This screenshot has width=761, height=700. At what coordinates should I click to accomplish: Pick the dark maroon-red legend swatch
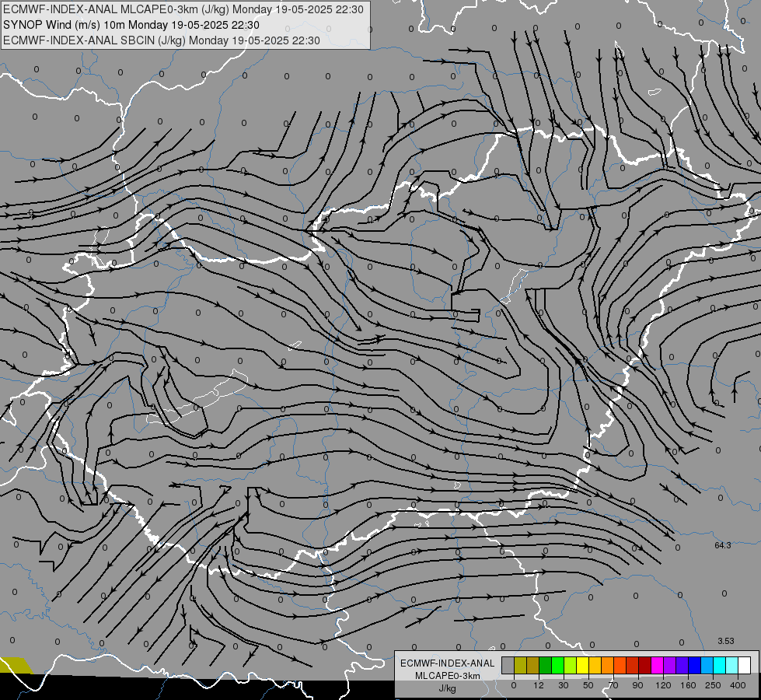[x=645, y=665]
